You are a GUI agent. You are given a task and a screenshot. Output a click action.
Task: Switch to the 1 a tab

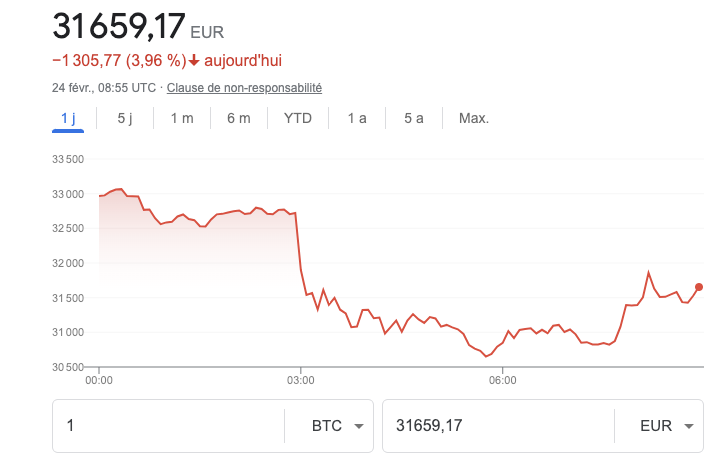357,118
